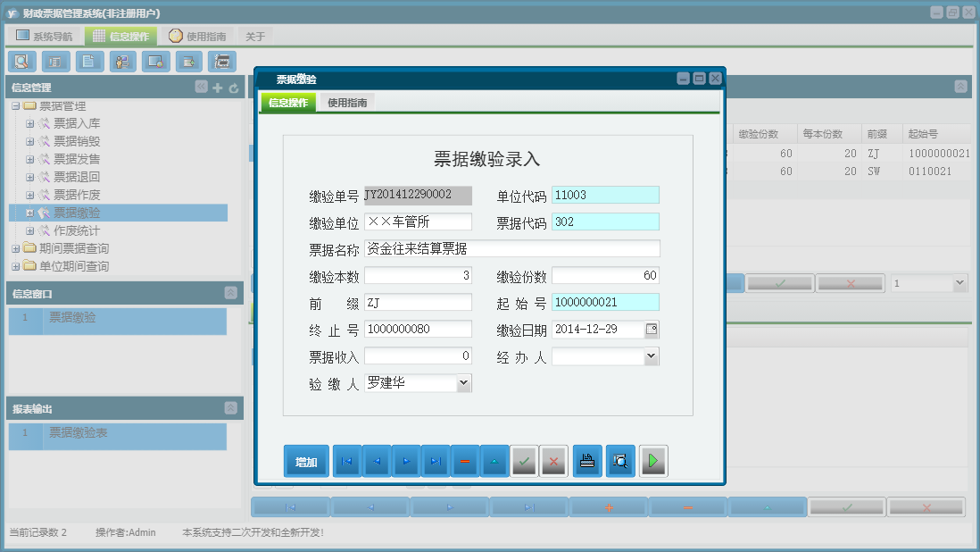Open the 缴验日期 date picker

pos(652,330)
